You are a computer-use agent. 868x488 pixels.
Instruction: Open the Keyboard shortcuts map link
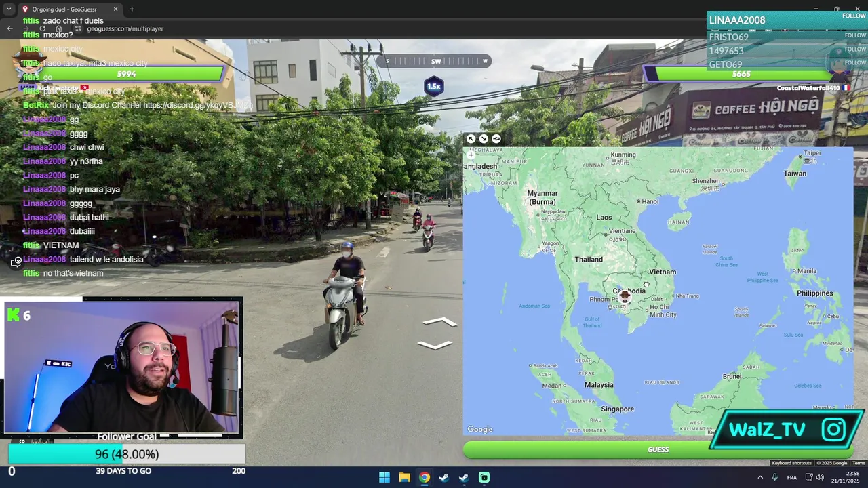tap(791, 463)
